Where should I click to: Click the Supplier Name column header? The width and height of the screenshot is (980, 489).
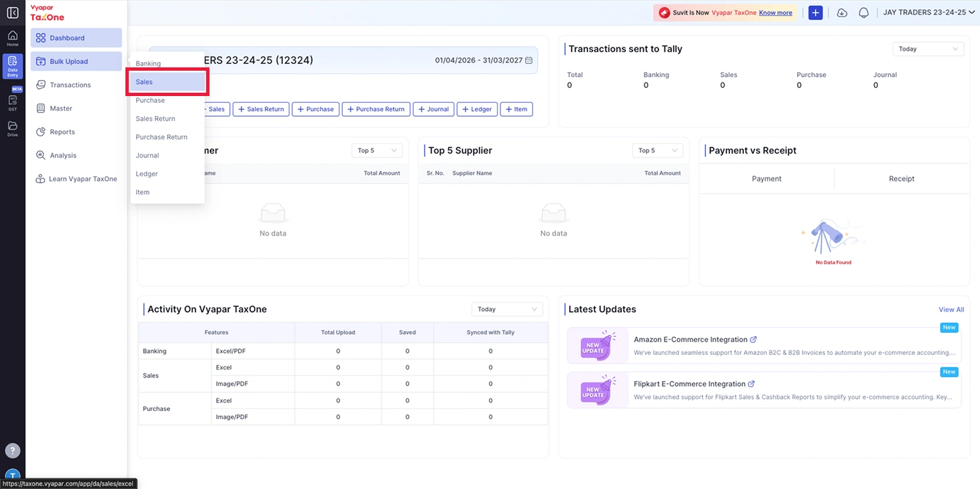(472, 173)
